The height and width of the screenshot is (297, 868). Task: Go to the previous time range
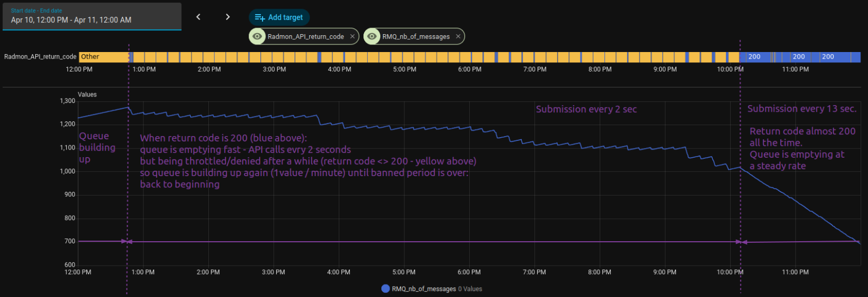pos(198,17)
